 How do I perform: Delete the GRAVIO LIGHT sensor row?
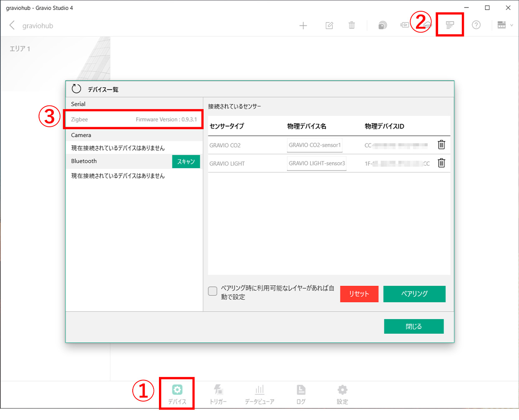[441, 163]
